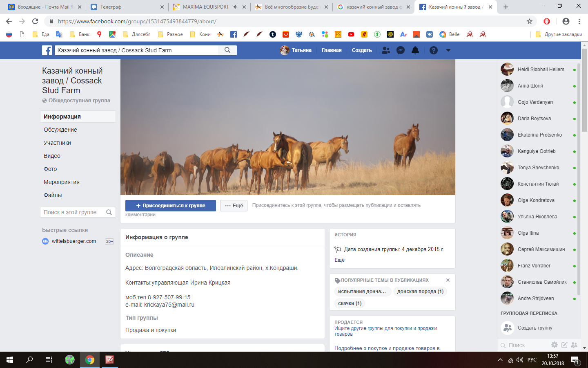Click the Facebook logo in the blue bar

pos(47,50)
